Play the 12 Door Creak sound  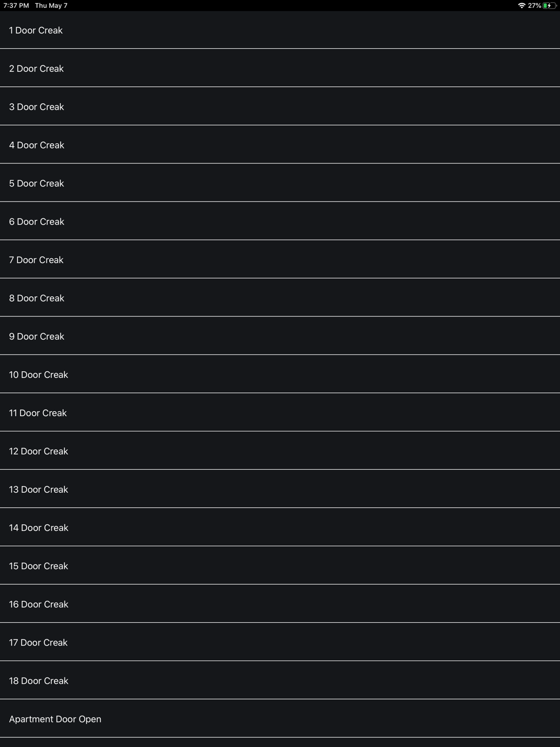39,451
